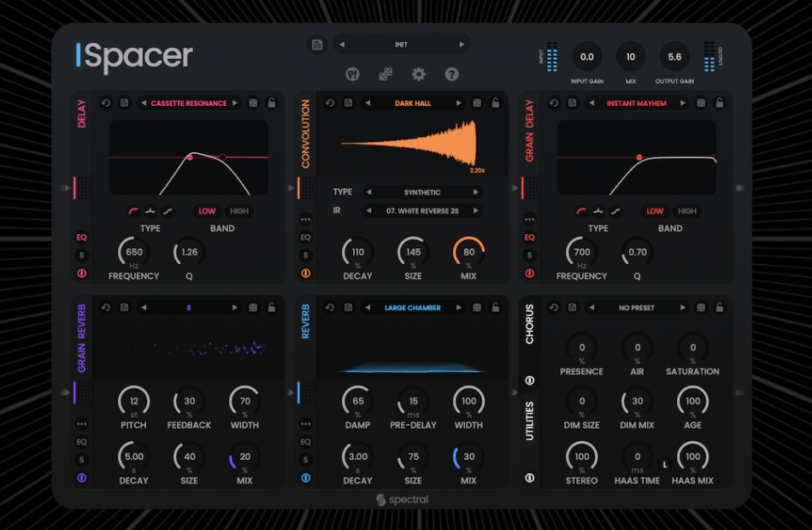
Task: Next preset after Large Chamber
Action: click(458, 307)
